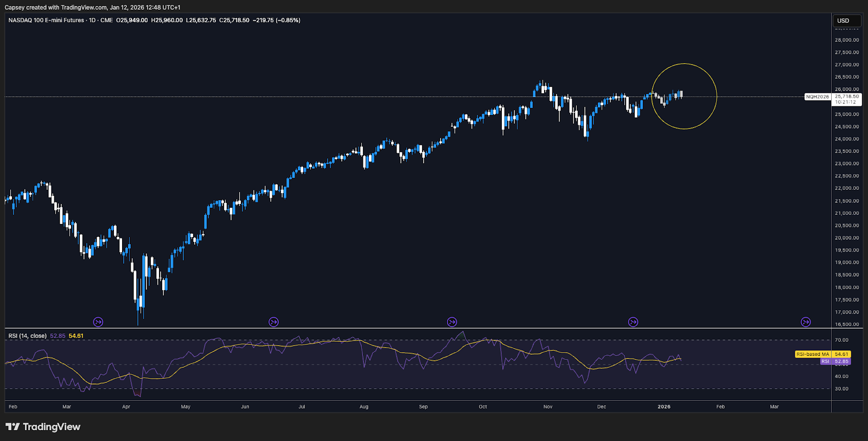Click the purple RSI value label 52.85
868x441 pixels.
(841, 361)
